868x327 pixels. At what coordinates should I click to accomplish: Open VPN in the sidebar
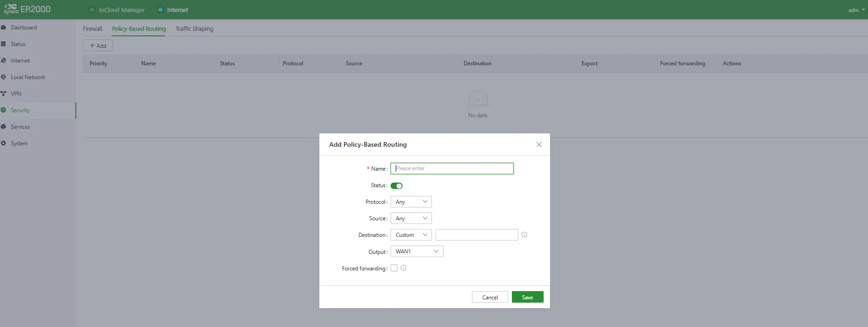38,94
